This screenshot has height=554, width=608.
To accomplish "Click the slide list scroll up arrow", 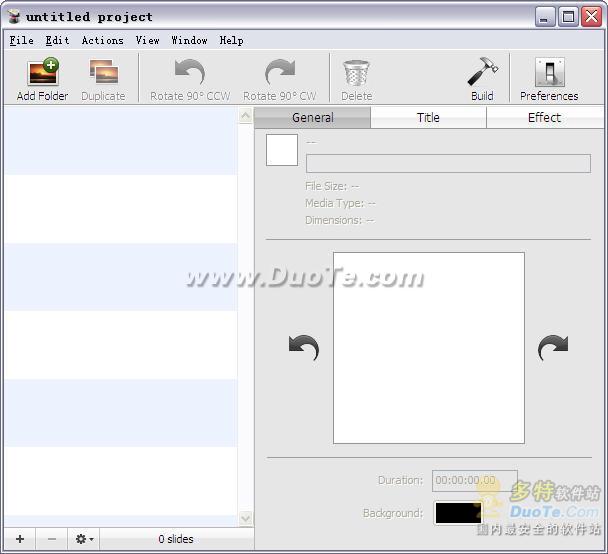I will point(245,116).
